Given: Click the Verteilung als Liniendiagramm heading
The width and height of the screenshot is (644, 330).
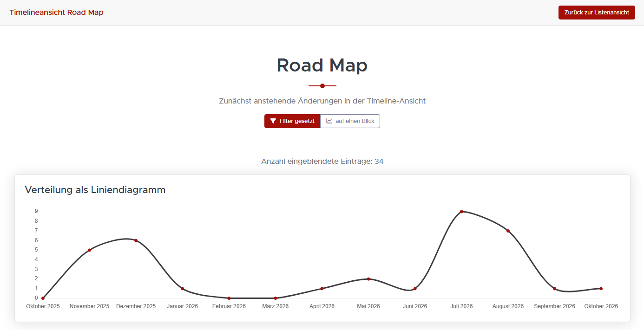Looking at the screenshot, I should (x=95, y=190).
